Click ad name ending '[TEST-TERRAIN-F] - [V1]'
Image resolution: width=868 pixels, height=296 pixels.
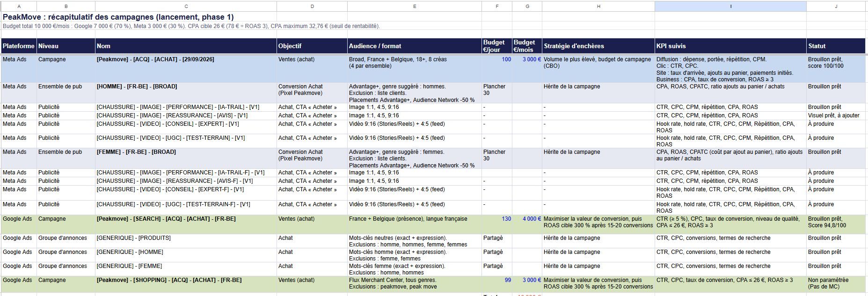coord(173,204)
